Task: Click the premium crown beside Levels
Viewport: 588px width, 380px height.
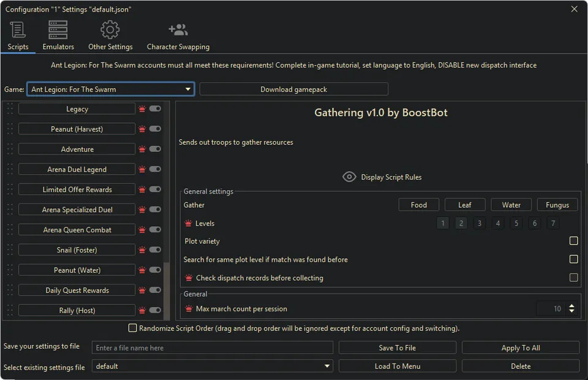Action: click(188, 223)
